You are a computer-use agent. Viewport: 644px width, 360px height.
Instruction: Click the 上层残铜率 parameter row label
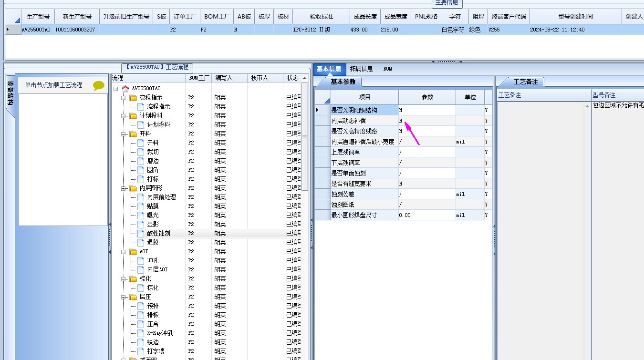pos(364,152)
